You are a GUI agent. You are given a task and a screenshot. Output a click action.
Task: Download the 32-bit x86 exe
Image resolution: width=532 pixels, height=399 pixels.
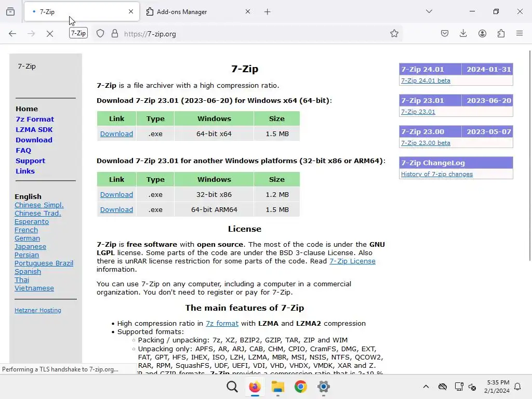116,194
